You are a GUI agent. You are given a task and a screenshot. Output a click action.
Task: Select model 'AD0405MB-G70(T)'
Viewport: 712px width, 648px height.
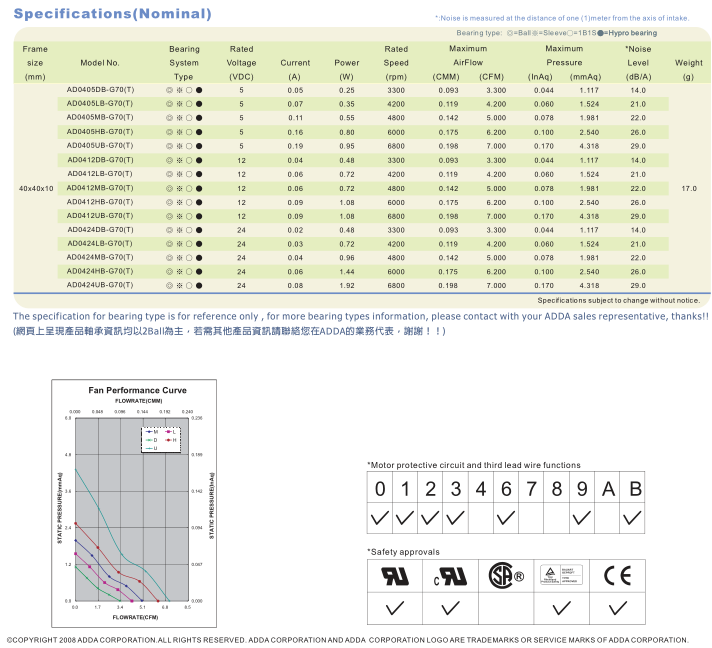coord(100,117)
